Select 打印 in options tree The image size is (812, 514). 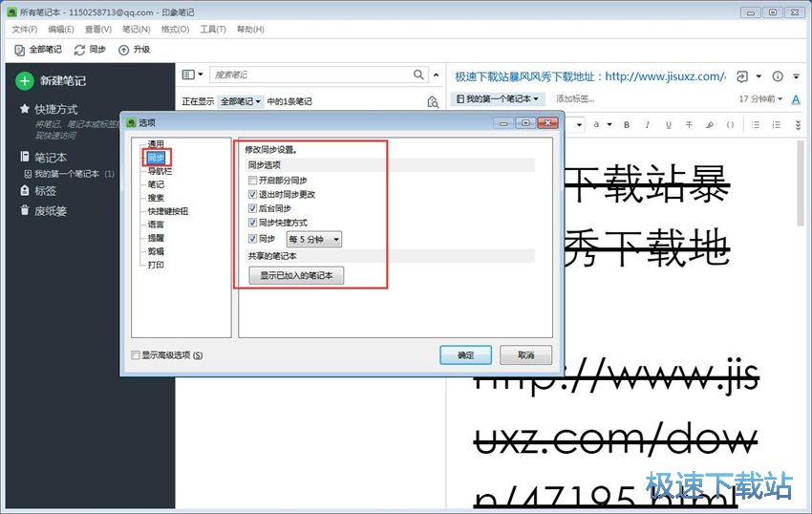[156, 265]
